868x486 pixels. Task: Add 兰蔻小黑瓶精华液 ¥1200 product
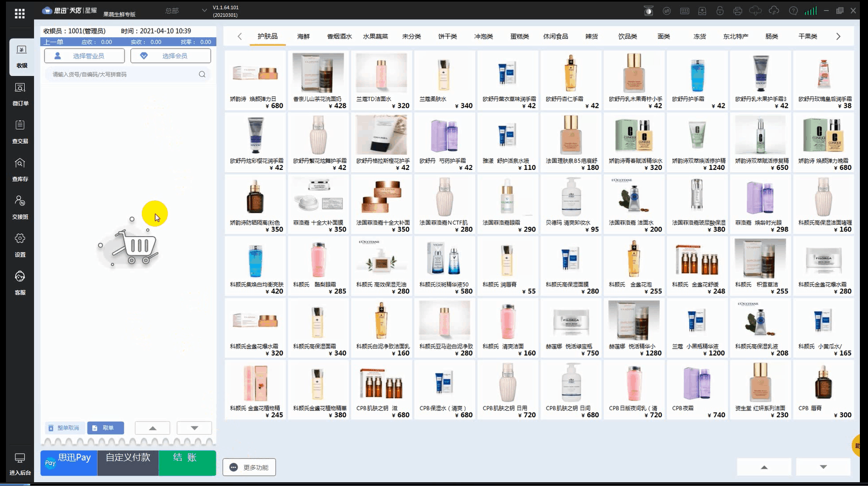point(697,327)
